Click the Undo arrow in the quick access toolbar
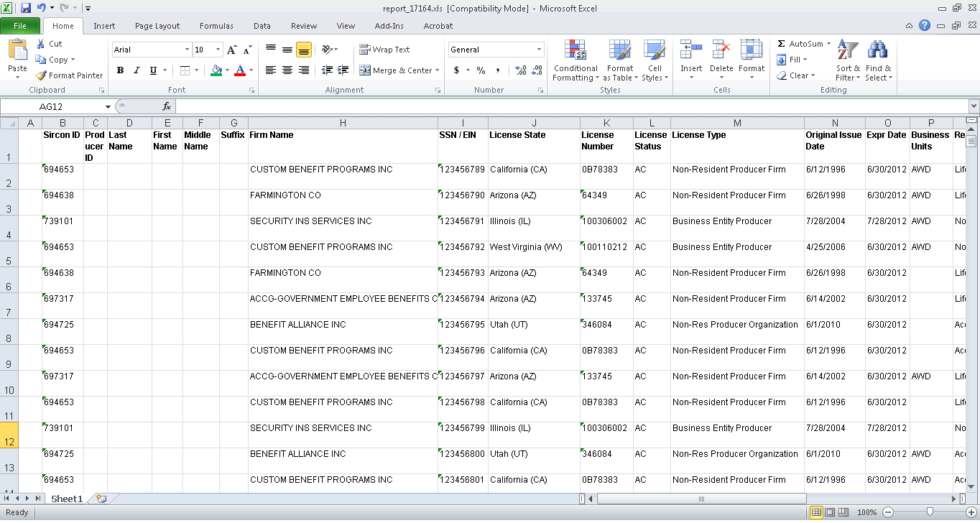 pos(41,8)
